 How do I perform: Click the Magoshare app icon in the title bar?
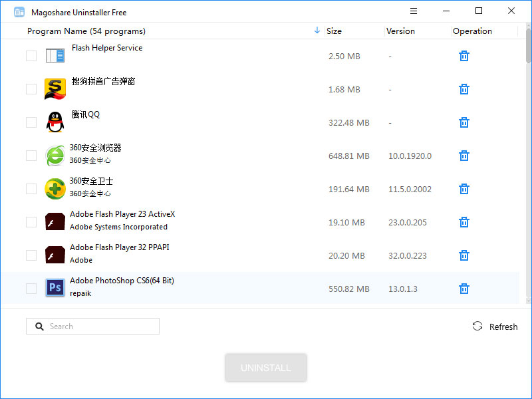pyautogui.click(x=19, y=11)
